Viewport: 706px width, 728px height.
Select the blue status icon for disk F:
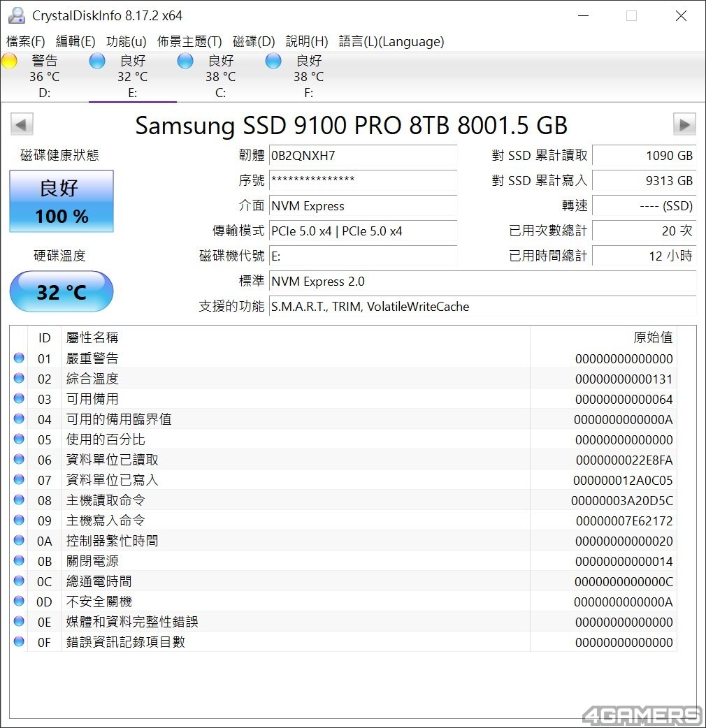[273, 61]
